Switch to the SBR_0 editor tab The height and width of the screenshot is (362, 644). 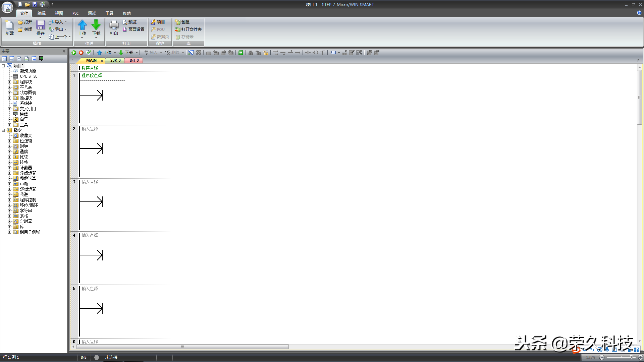[x=115, y=60]
